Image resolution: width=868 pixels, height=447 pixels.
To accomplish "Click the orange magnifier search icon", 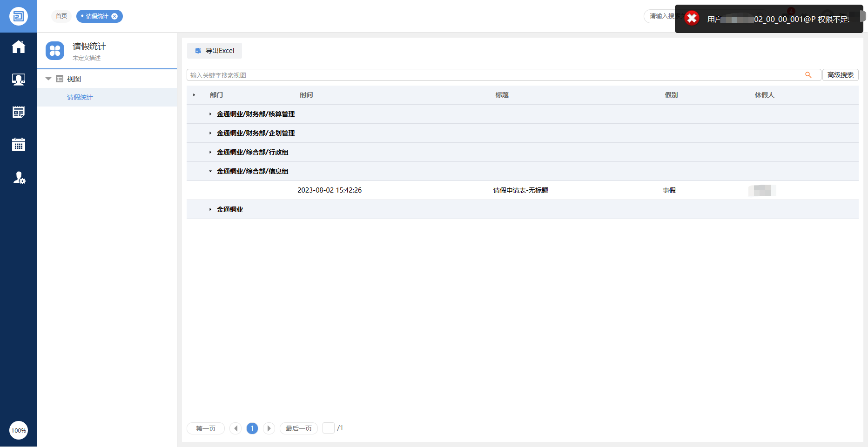I will click(x=808, y=75).
